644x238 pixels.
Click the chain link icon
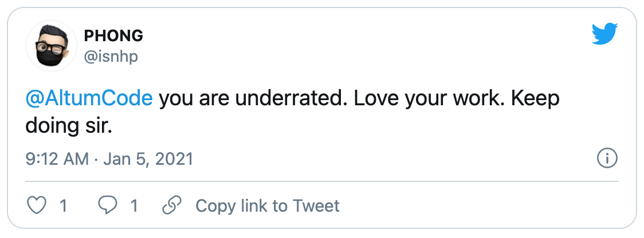point(172,205)
